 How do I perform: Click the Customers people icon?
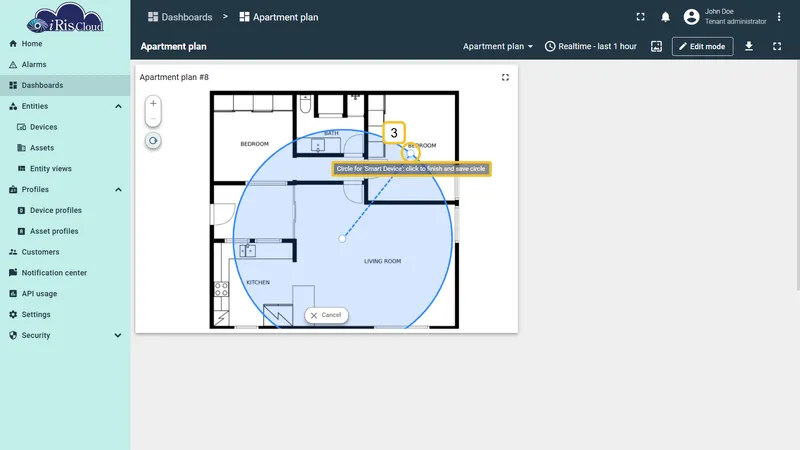coord(13,252)
